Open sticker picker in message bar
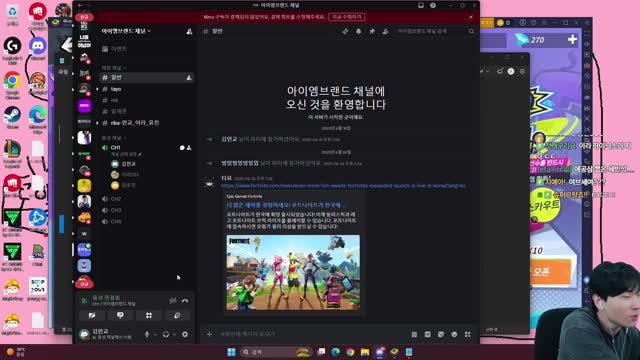The image size is (640, 360). click(x=441, y=334)
